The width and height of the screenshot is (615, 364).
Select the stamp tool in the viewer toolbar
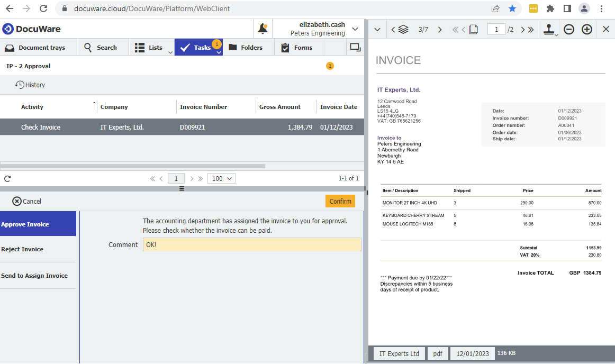549,29
